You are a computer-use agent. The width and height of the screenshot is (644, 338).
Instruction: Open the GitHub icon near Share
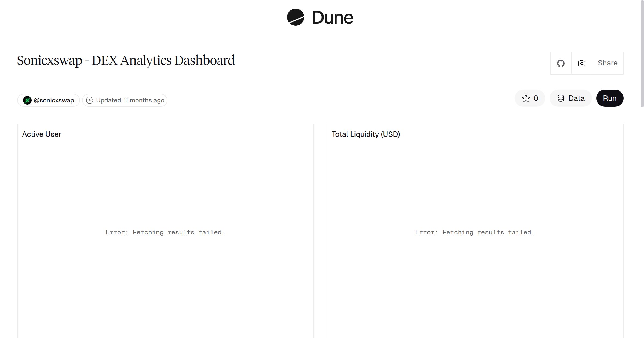561,63
